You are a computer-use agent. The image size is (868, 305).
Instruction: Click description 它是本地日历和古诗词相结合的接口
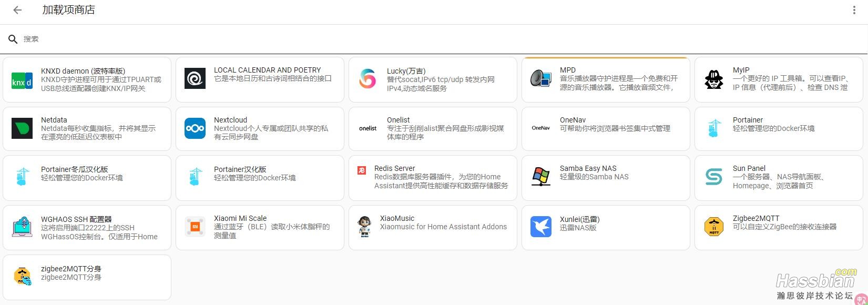click(273, 78)
